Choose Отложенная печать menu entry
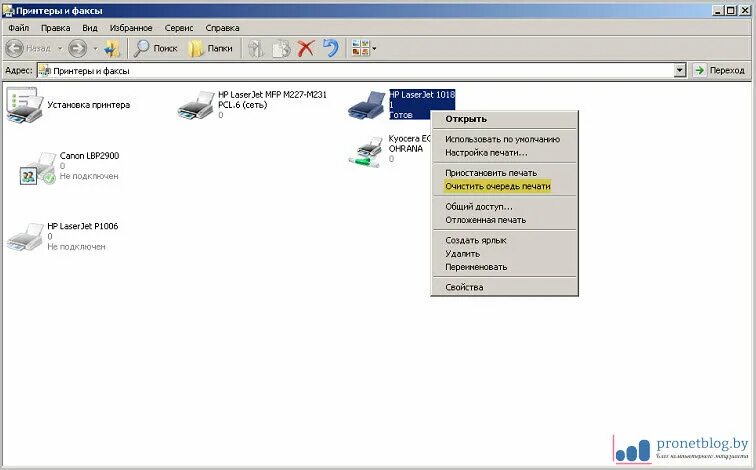Screen dimensions: 756x470 pyautogui.click(x=504, y=220)
